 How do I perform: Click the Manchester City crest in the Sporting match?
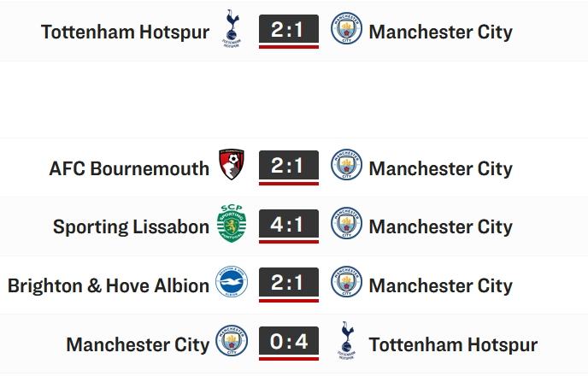[x=346, y=223]
